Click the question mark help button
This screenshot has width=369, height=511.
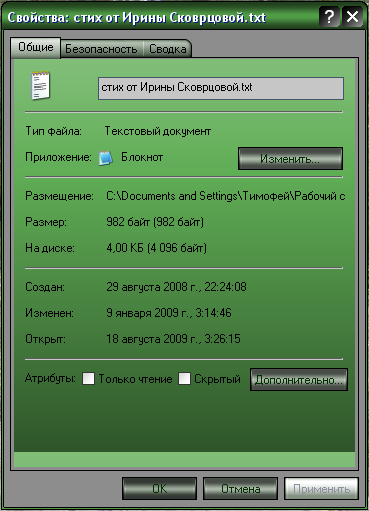pyautogui.click(x=329, y=17)
